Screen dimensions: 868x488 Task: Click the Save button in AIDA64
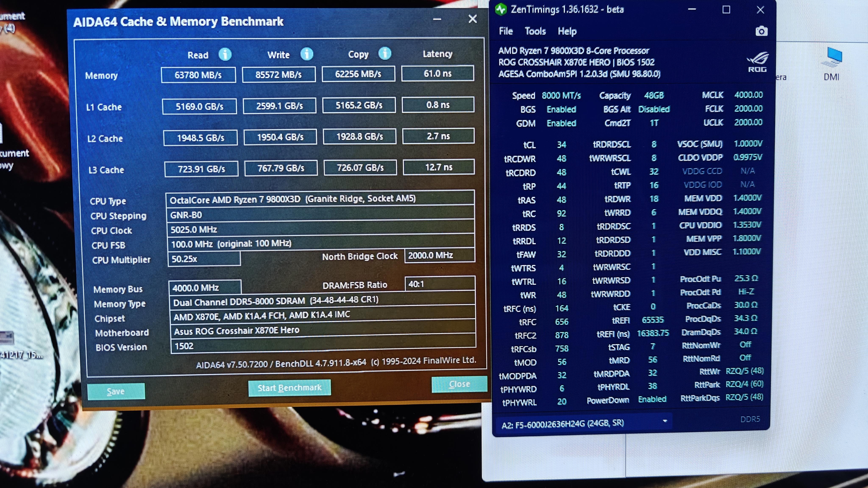click(x=116, y=391)
